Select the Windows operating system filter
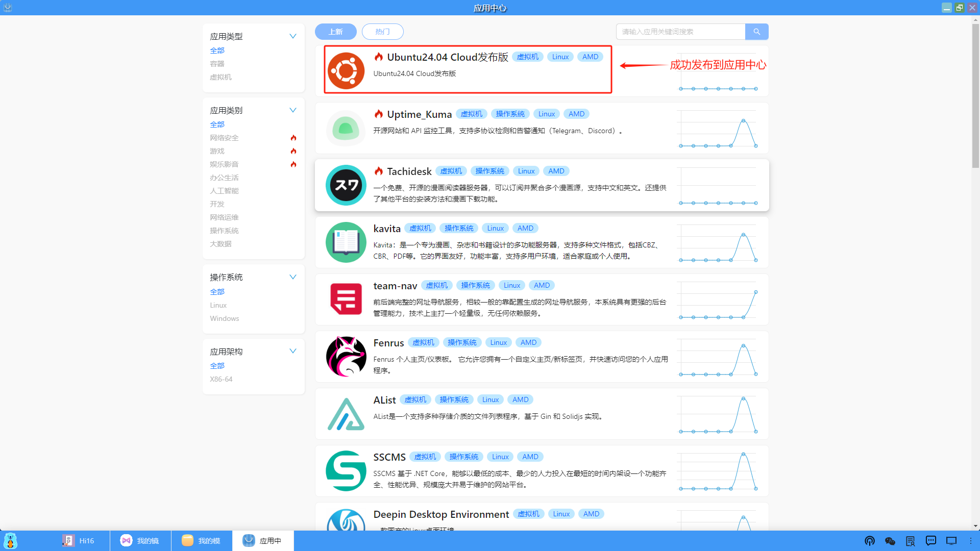Screen dimensions: 980x551 click(224, 318)
